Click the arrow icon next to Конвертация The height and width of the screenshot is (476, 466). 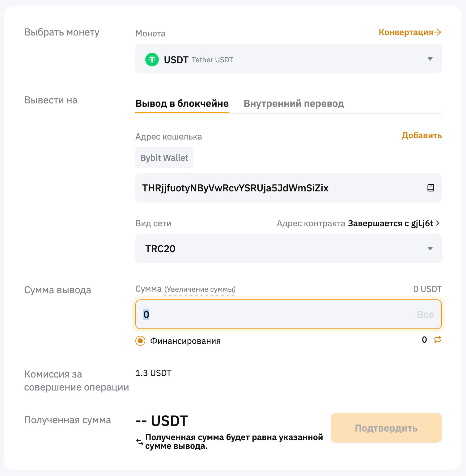[x=438, y=32]
